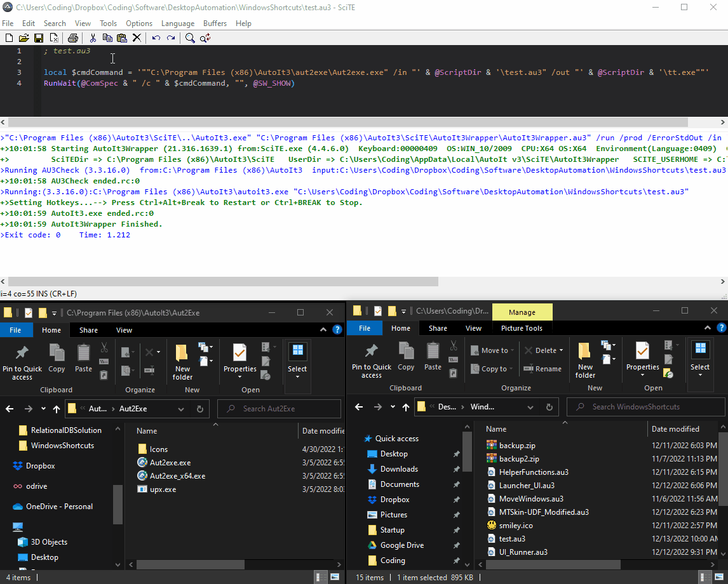Screen dimensions: 728x584
Task: Open address bar dropdown in Aut2Exe window
Action: coord(181,409)
